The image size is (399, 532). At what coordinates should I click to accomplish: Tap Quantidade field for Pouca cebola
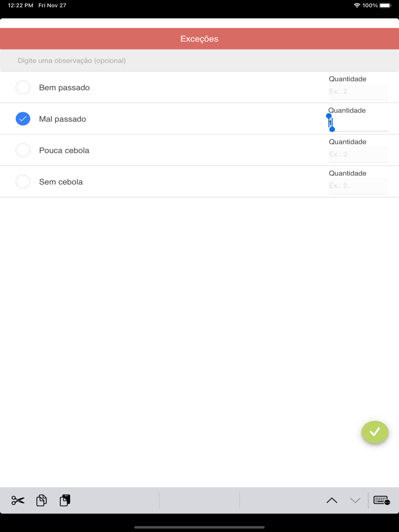(x=358, y=155)
